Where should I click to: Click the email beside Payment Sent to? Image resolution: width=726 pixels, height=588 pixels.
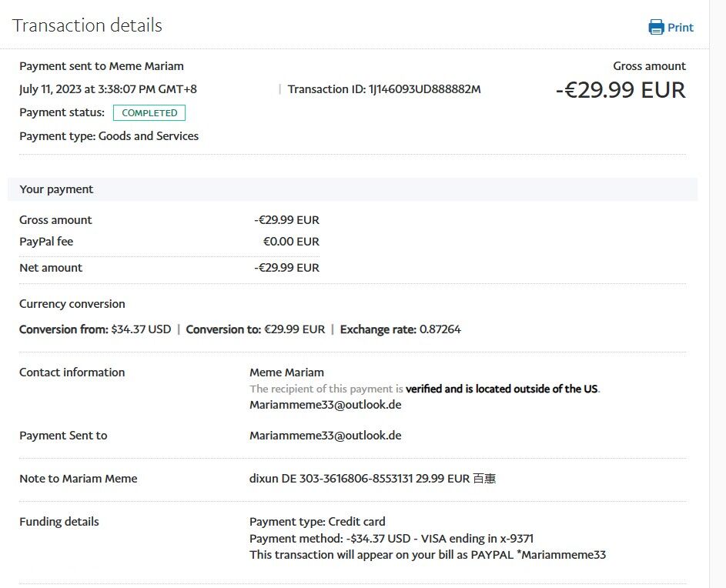(325, 436)
